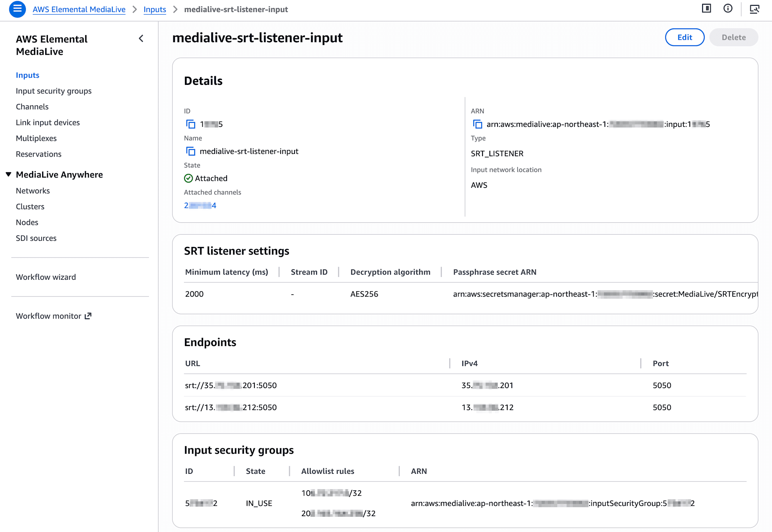Go to Inputs breadcrumb link
Viewport: 772px width, 532px height.
pos(155,9)
